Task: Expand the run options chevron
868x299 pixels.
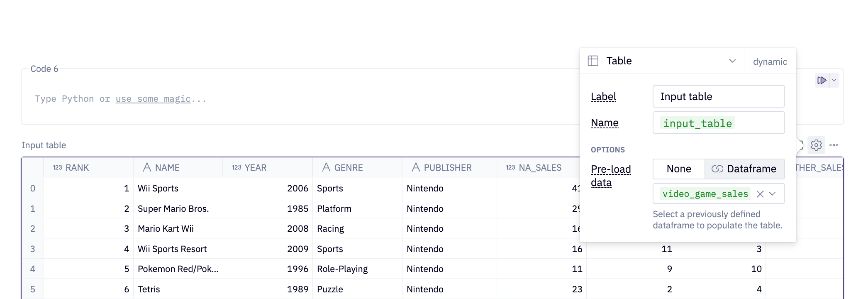Action: (x=834, y=80)
